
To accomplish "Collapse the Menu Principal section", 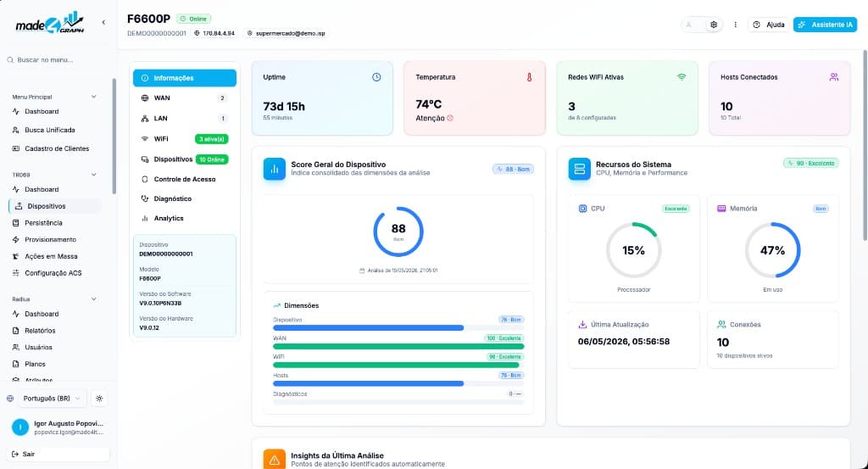I will (x=93, y=97).
